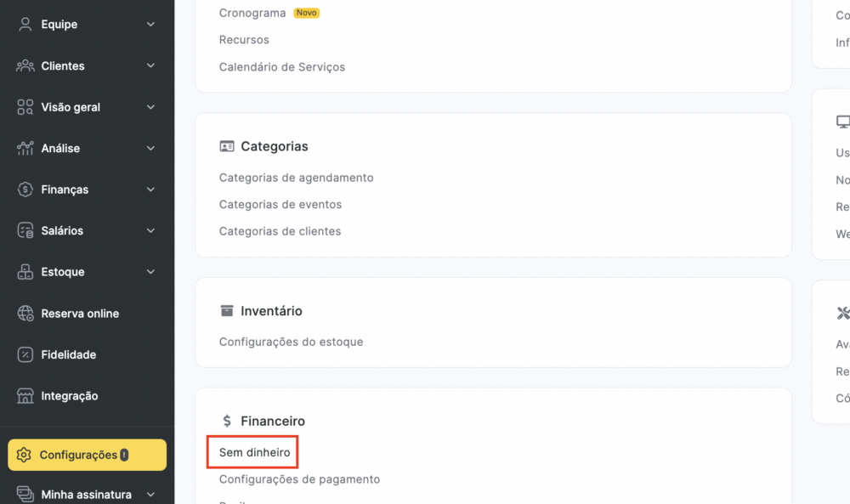This screenshot has height=504, width=850.
Task: Click the Visão geral grid icon
Action: point(25,107)
